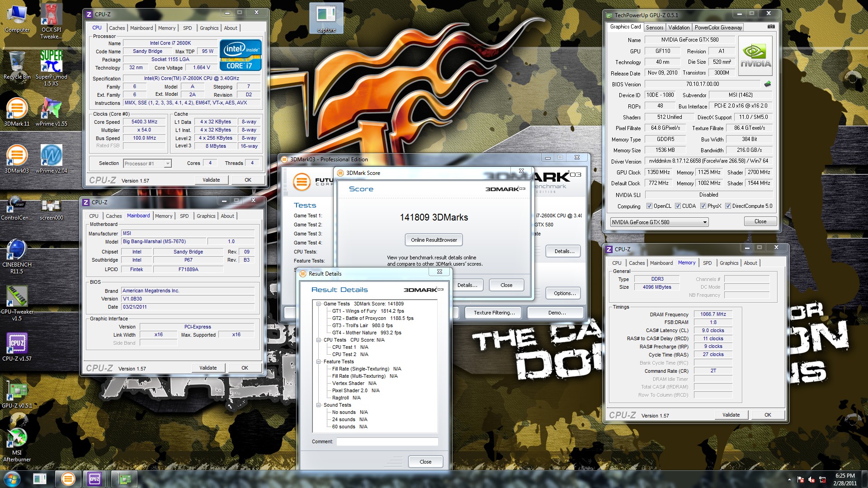Select GT4 - Mother Nature result row
The image size is (868, 488).
point(367,333)
